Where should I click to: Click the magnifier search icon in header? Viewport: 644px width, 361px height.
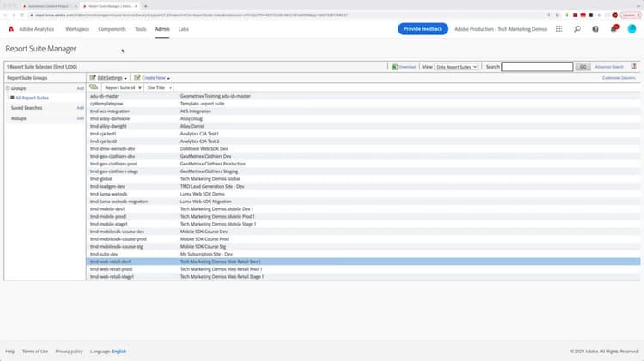[x=578, y=28]
